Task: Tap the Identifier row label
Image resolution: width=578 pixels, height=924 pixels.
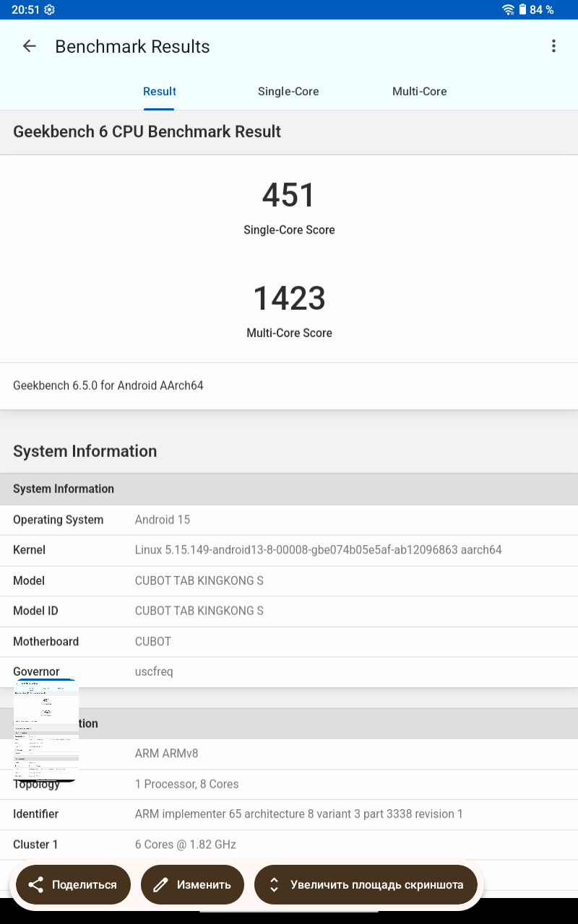Action: pyautogui.click(x=35, y=814)
